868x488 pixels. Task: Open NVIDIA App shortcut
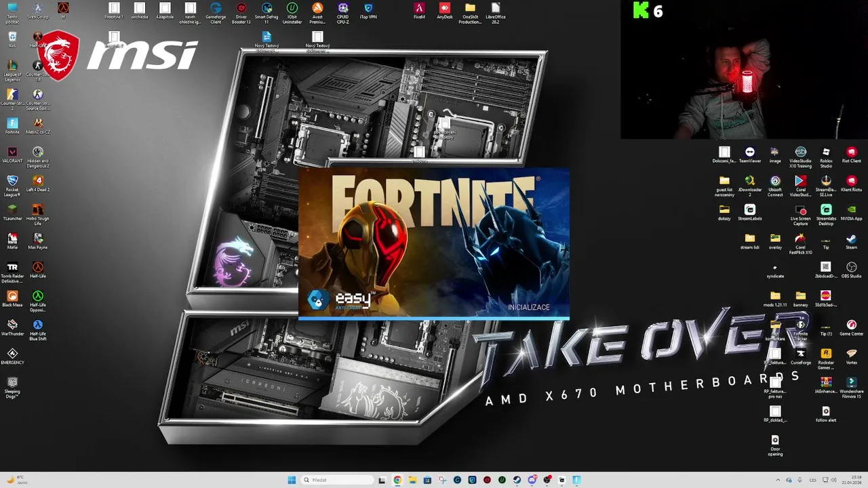852,213
